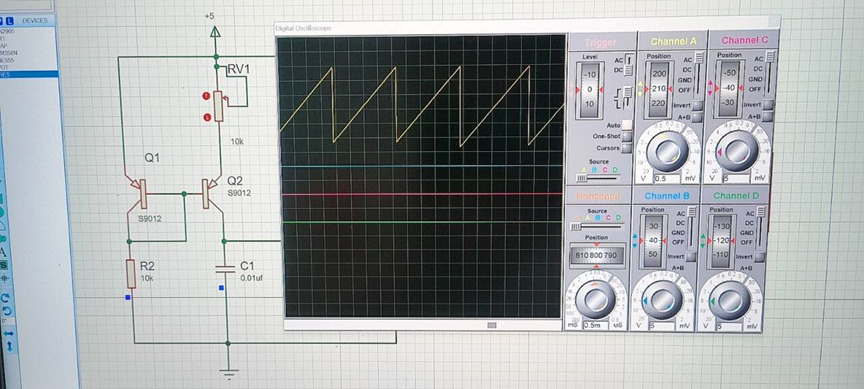Toggle Channel A Invert button
Screen dimensions: 864x389
(x=698, y=105)
